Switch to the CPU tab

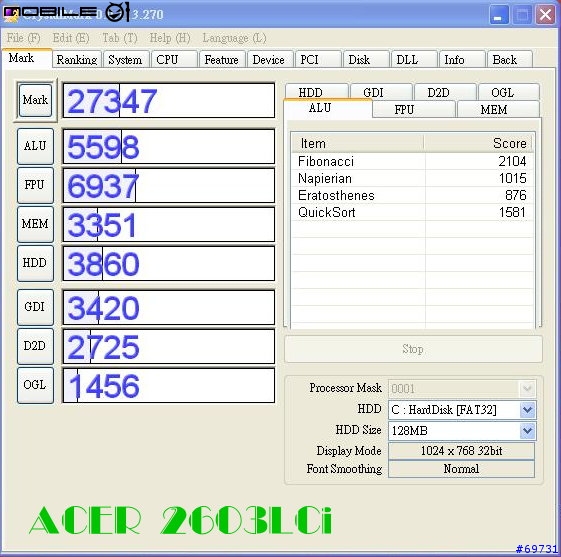pyautogui.click(x=174, y=59)
